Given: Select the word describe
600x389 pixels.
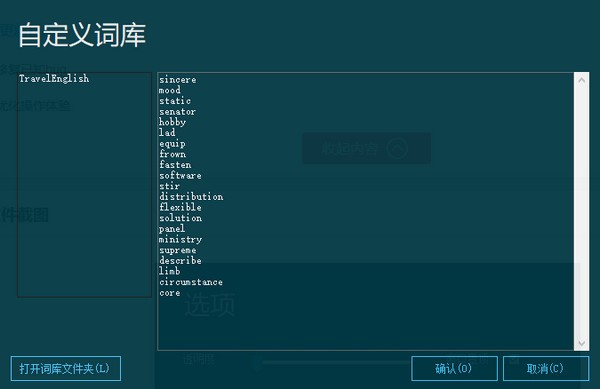Looking at the screenshot, I should pyautogui.click(x=180, y=260).
